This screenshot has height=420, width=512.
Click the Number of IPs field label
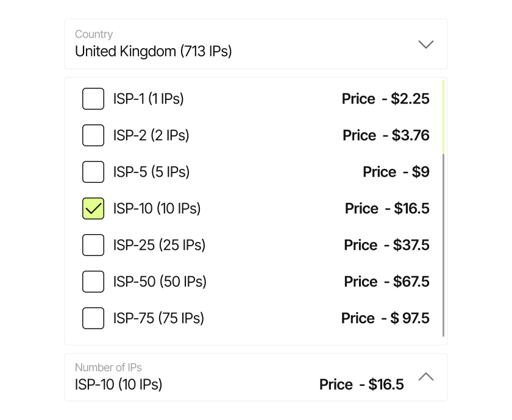point(108,368)
